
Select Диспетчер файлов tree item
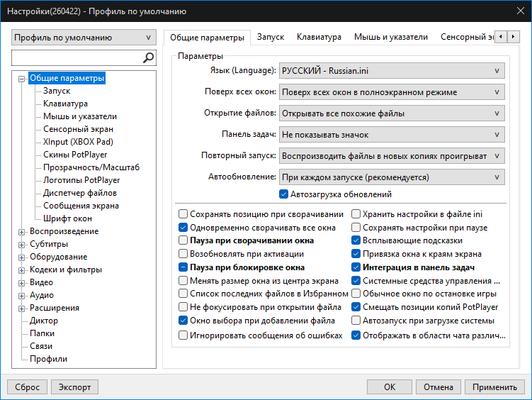coord(80,193)
